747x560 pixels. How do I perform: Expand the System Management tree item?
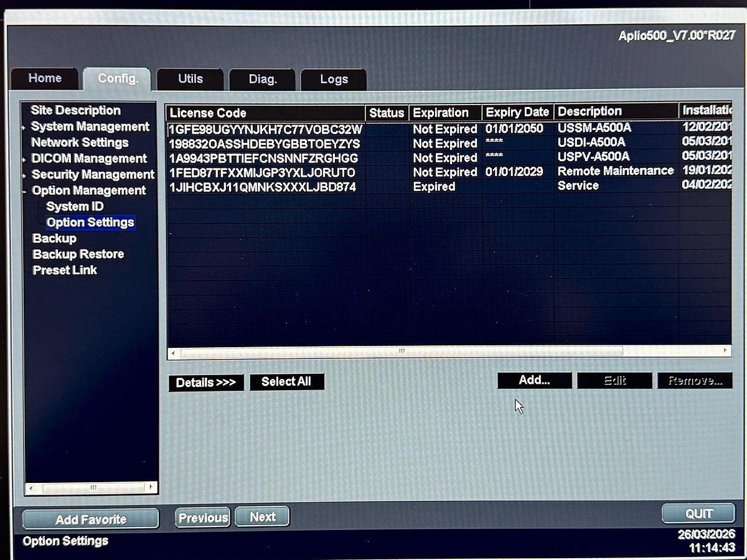pyautogui.click(x=23, y=126)
